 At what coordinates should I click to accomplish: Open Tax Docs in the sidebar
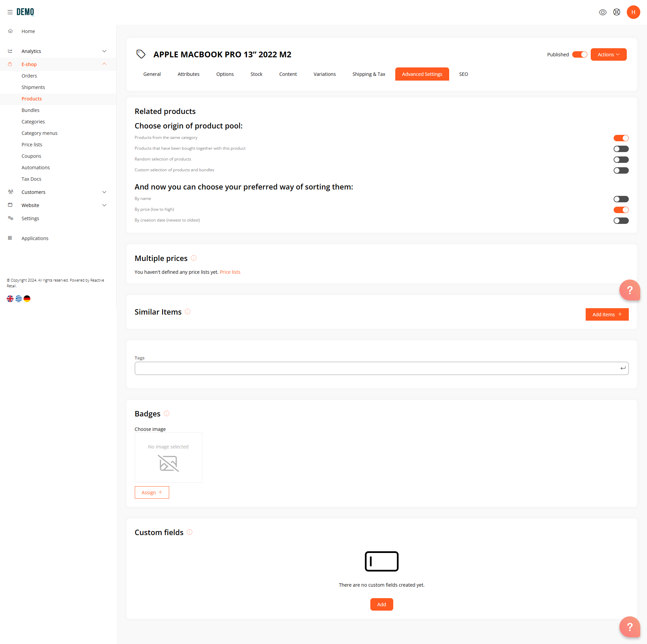point(32,179)
